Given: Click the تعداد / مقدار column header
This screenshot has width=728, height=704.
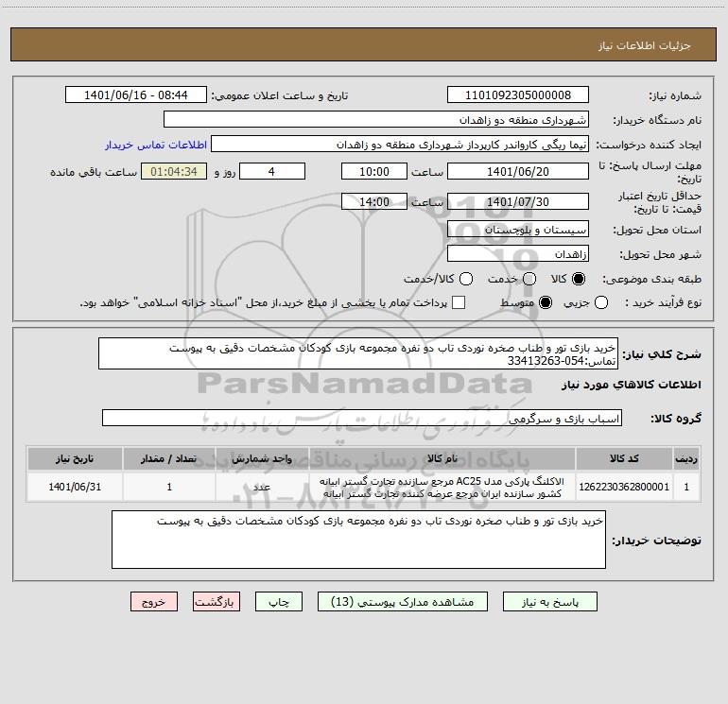Looking at the screenshot, I should pos(169,459).
